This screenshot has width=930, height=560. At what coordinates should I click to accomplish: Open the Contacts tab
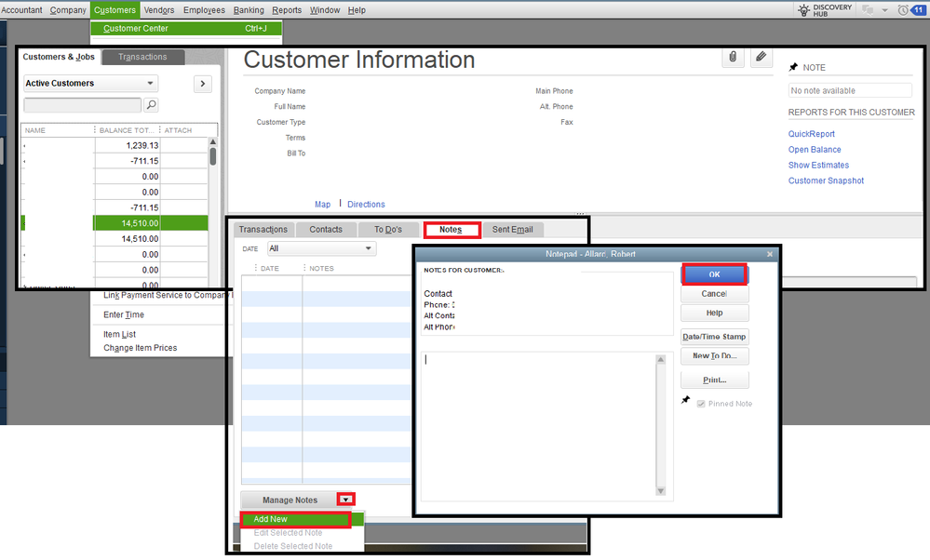(x=326, y=230)
